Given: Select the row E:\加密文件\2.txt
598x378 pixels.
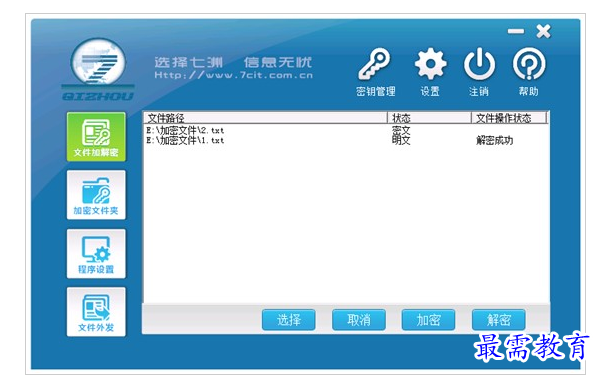Looking at the screenshot, I should pyautogui.click(x=346, y=130).
